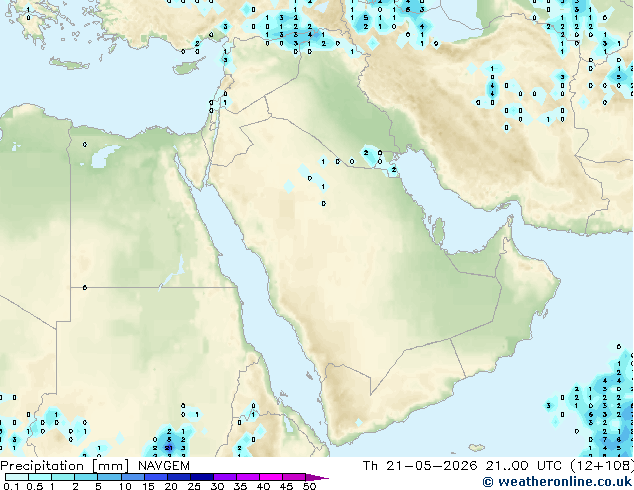Screen dimensions: 634x490
Task: Select the dark navy swatch between 25 and 30
Action: pos(202,477)
